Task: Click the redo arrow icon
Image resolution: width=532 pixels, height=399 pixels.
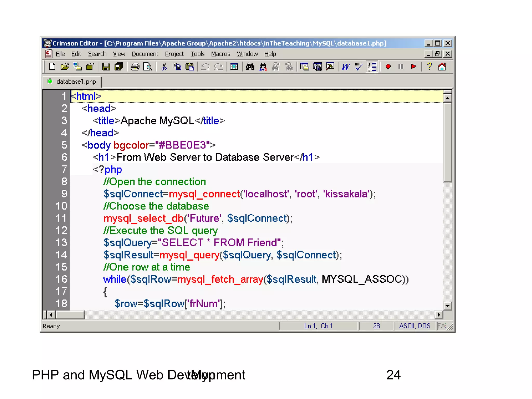Action: tap(218, 67)
